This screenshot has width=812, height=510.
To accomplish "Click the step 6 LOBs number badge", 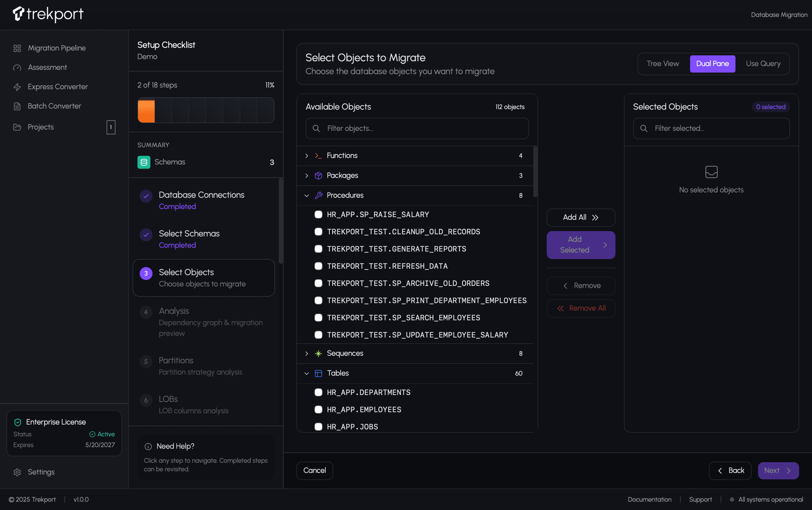I will pos(146,400).
